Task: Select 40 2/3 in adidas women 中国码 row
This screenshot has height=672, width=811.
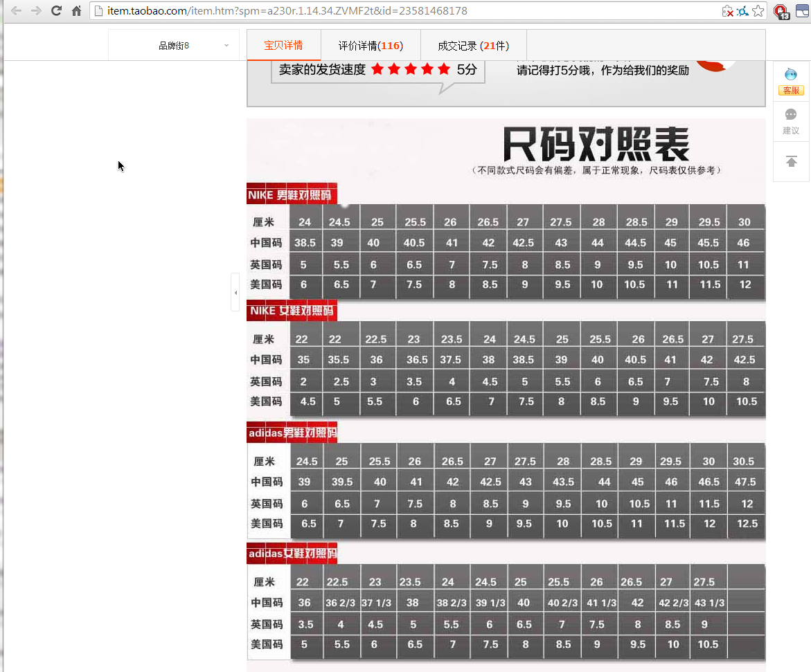Action: (x=562, y=603)
